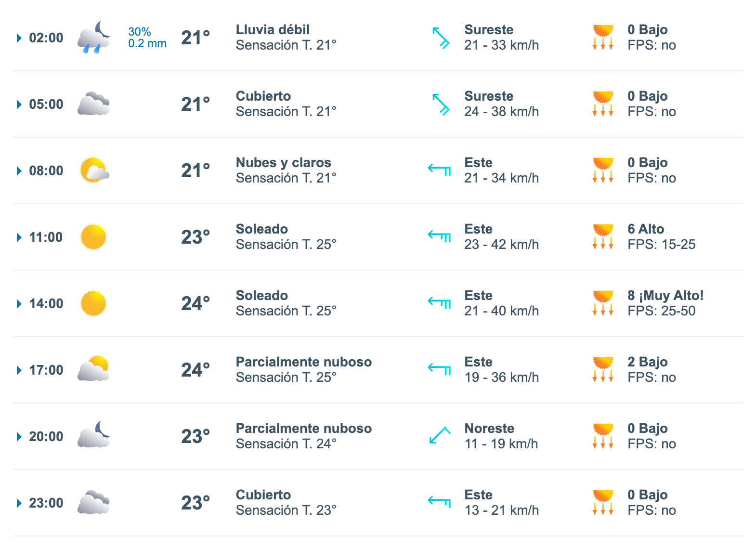
Task: Click the overcast cloud icon at 05:00
Action: (x=94, y=104)
